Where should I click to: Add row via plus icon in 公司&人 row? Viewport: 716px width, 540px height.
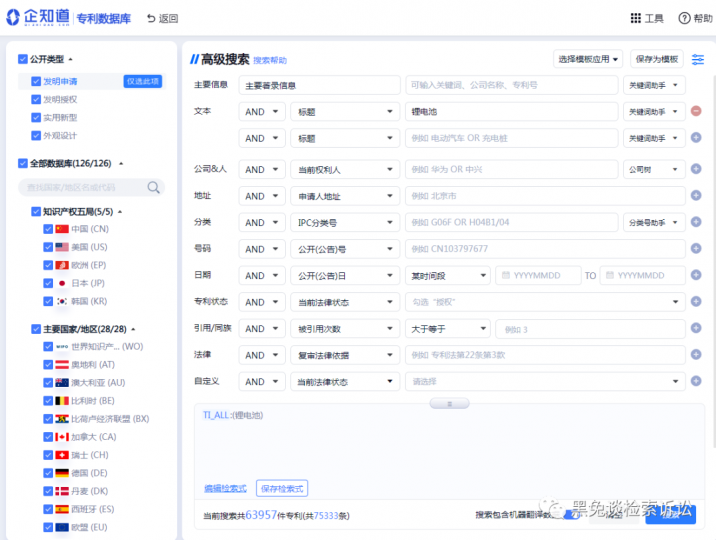pyautogui.click(x=696, y=169)
